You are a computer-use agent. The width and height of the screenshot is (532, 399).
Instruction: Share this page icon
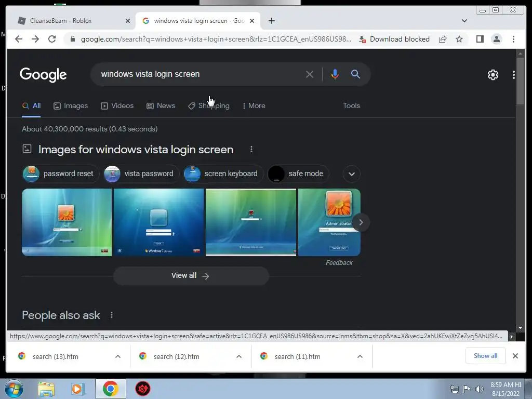pos(443,39)
